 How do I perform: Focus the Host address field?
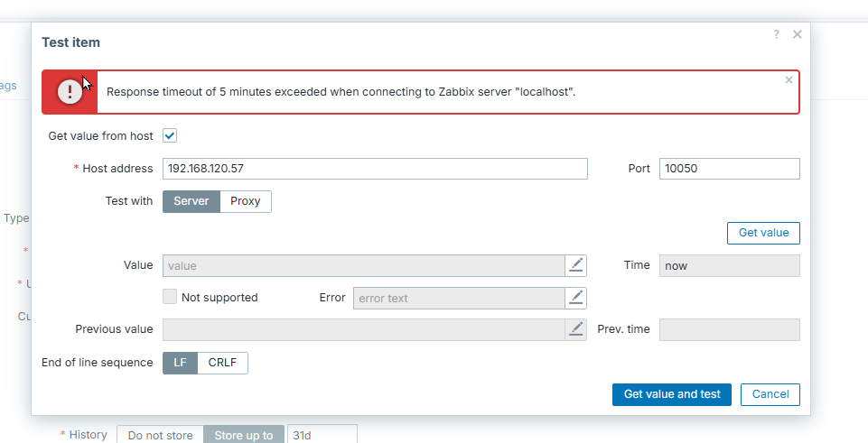click(375, 169)
